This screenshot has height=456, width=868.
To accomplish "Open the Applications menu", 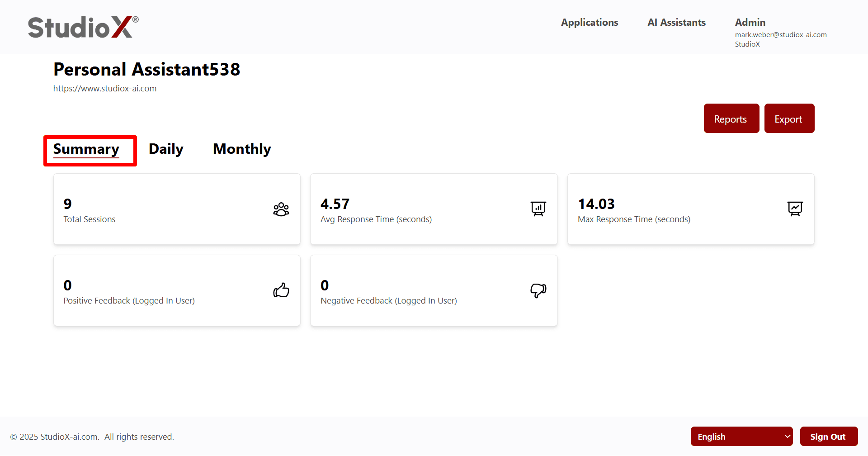I will coord(590,22).
